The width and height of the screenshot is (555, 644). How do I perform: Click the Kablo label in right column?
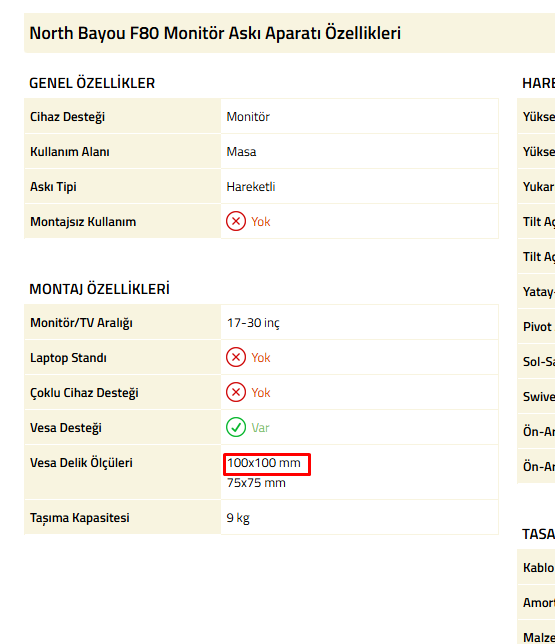tap(539, 568)
